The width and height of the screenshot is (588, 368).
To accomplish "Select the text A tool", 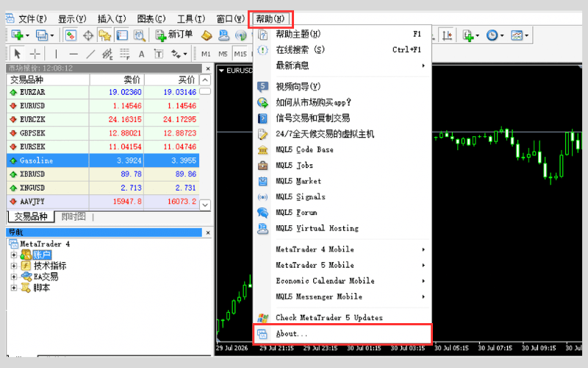I will pyautogui.click(x=141, y=54).
